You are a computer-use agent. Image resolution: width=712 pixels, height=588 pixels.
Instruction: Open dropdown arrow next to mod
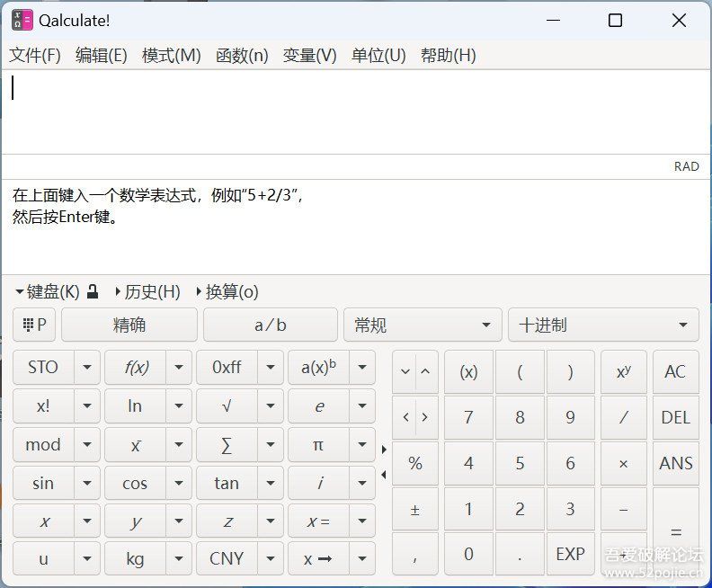point(87,444)
